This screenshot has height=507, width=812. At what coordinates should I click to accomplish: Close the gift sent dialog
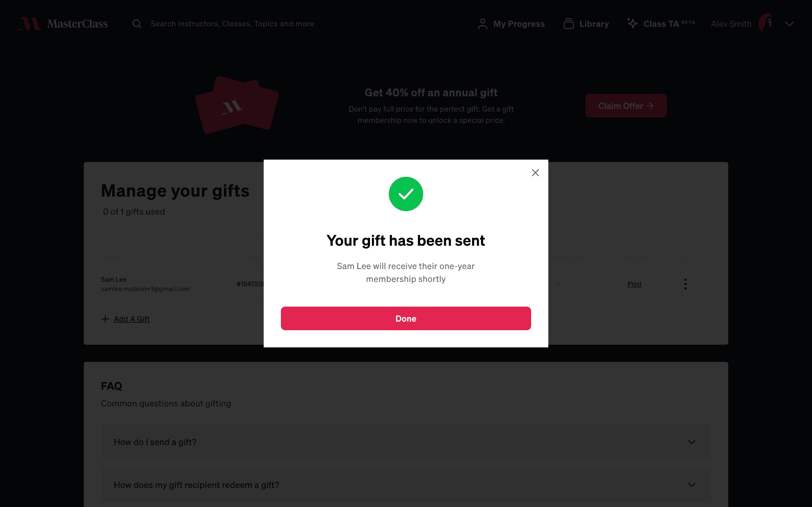(535, 173)
